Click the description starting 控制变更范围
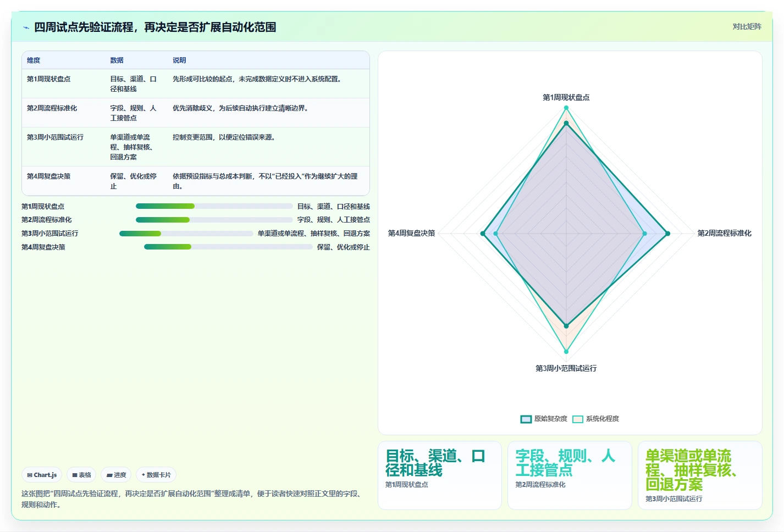The width and height of the screenshot is (784, 532). point(225,137)
